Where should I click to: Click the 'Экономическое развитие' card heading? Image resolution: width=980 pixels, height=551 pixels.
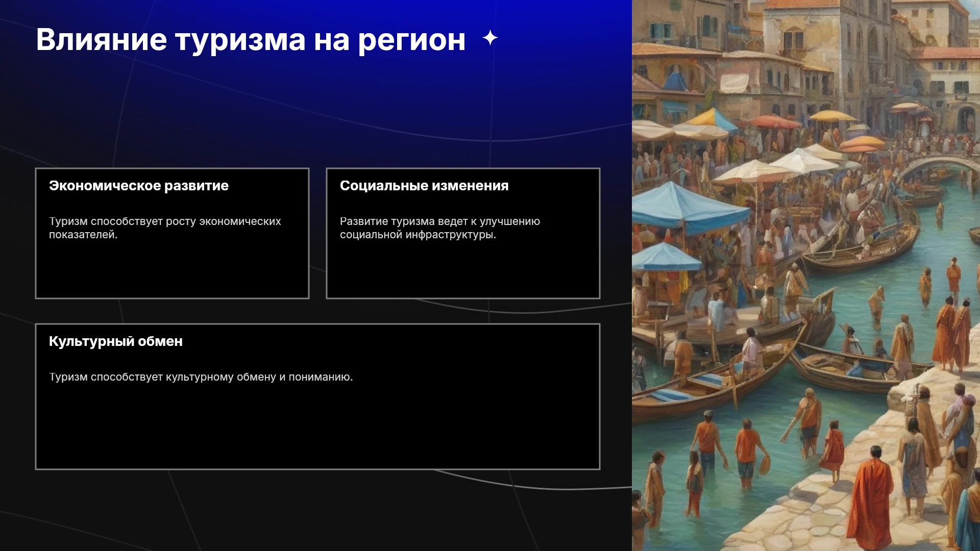[x=139, y=186]
